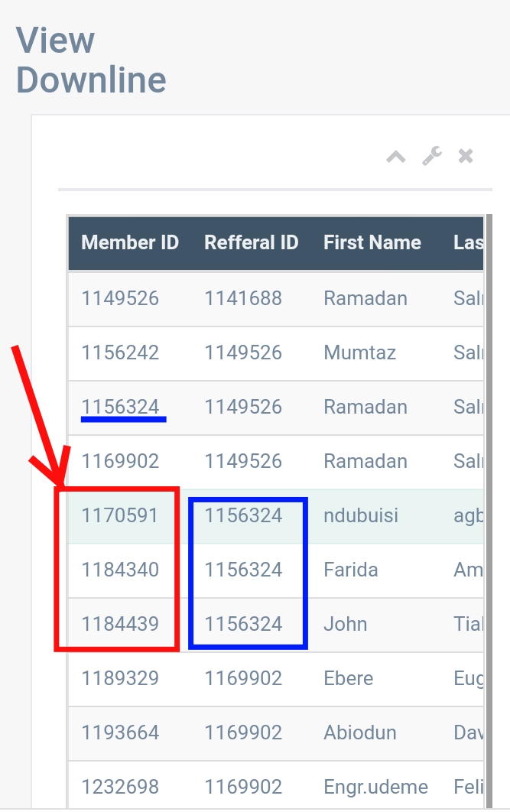Click Member ID 1156242
Viewport: 510px width, 812px height.
tap(120, 352)
